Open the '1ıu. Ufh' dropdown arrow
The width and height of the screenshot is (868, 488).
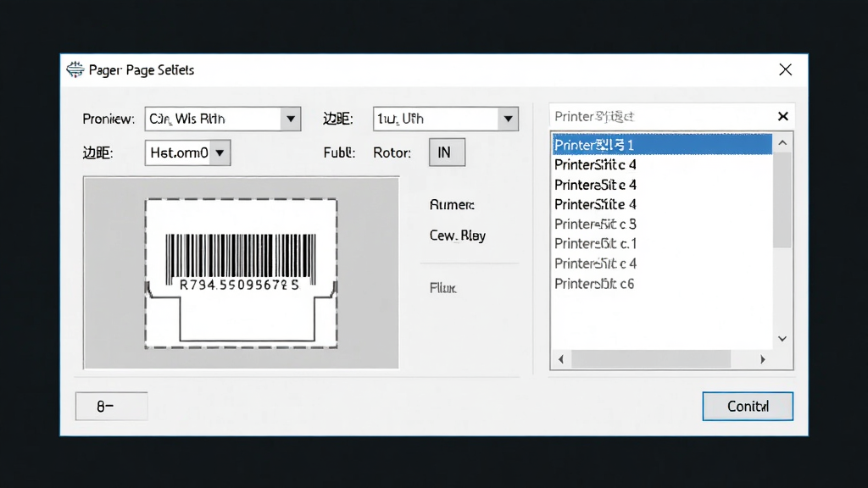(508, 119)
